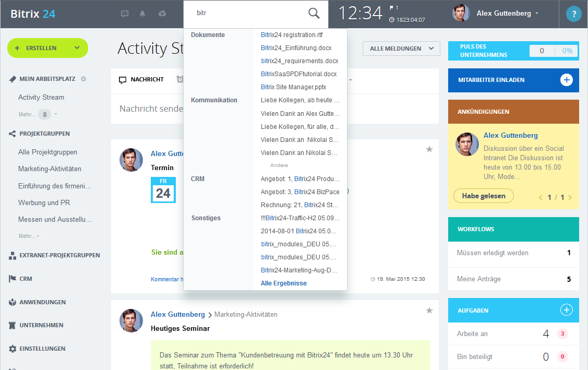Open Rechnung: 21 search result
The height and width of the screenshot is (370, 588).
tap(299, 205)
